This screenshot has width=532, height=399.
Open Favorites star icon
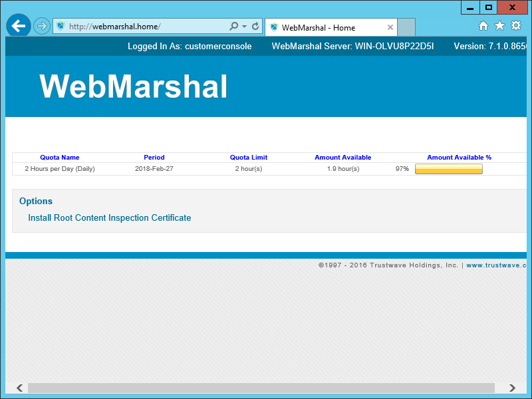[x=499, y=26]
